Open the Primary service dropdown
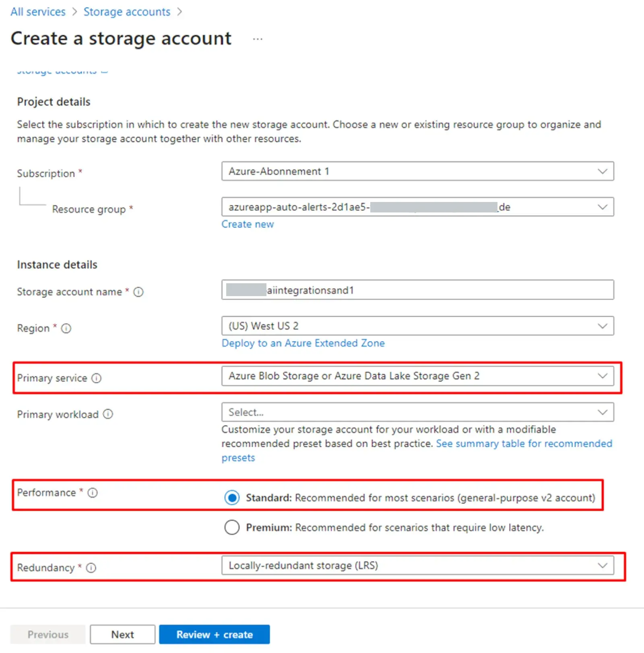This screenshot has width=644, height=653. coord(417,376)
